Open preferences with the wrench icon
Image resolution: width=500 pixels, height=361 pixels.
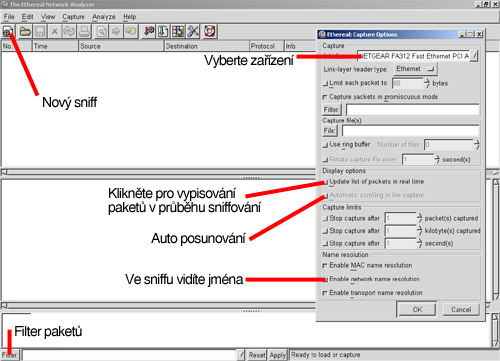[193, 31]
